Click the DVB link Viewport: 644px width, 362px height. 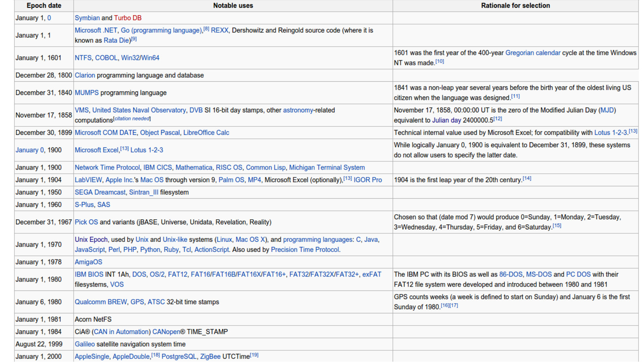click(196, 110)
